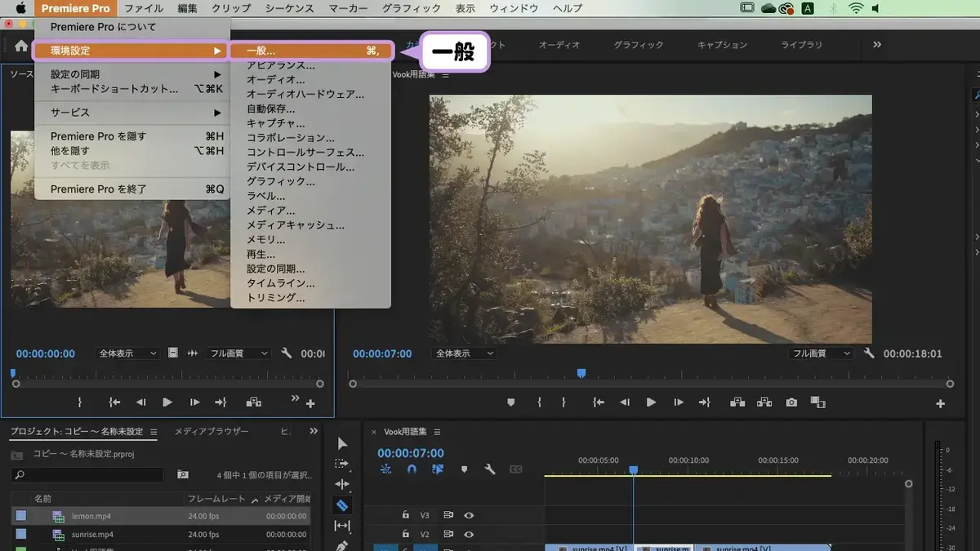980x551 pixels.
Task: Click Export Frame camera icon in program monitor
Action: 791,402
